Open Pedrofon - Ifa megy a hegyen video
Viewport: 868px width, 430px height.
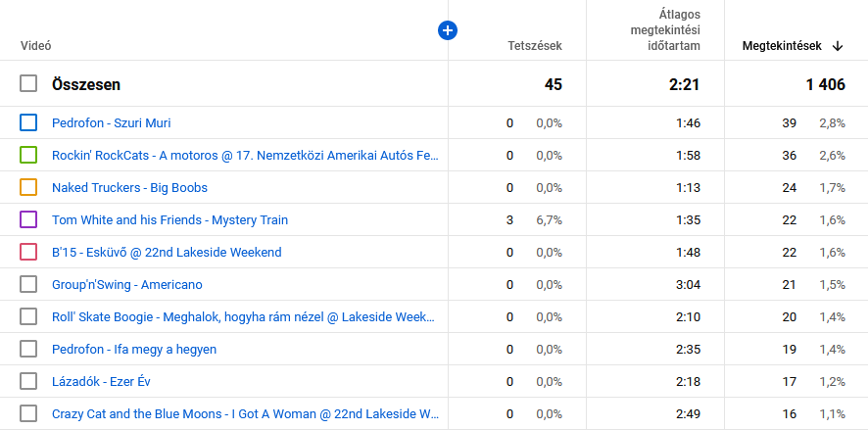pos(134,349)
